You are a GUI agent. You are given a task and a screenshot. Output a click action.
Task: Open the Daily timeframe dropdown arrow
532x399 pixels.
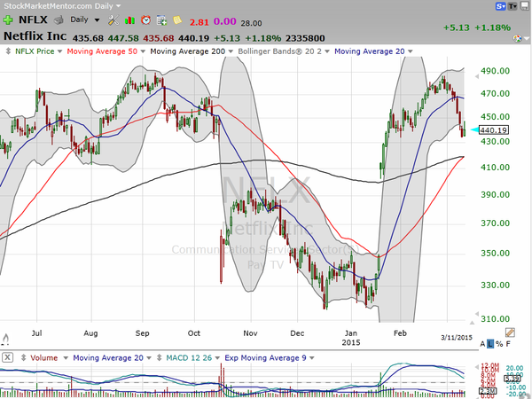point(97,20)
